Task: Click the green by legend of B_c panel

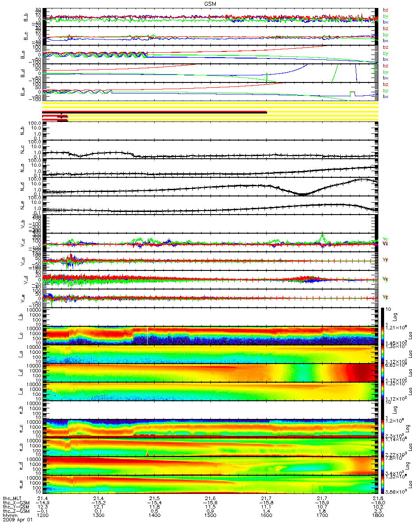Action: (x=385, y=35)
